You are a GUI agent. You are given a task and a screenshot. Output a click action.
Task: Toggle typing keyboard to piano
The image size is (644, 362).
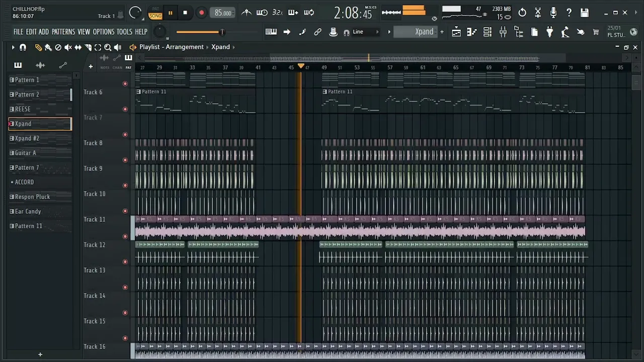click(271, 32)
